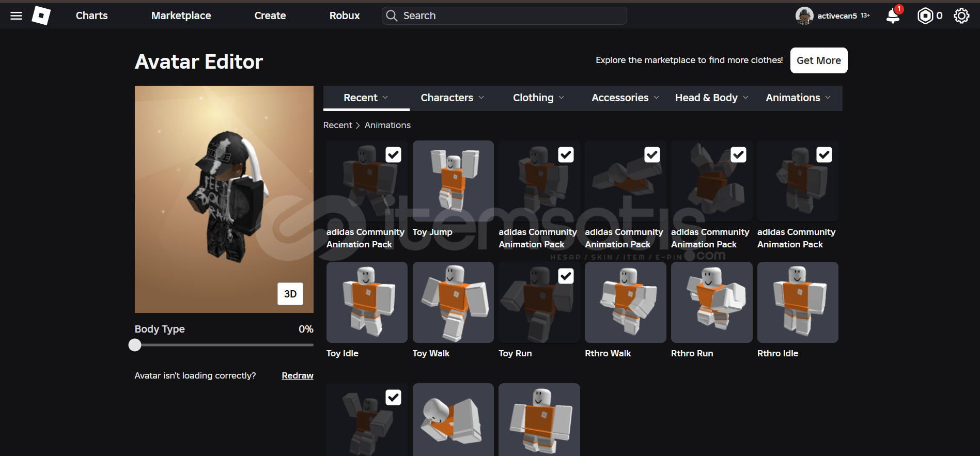Screen dimensions: 980x456
Task: Select the unlabeled sideways-lying toy animation thumbnail
Action: pos(453,419)
